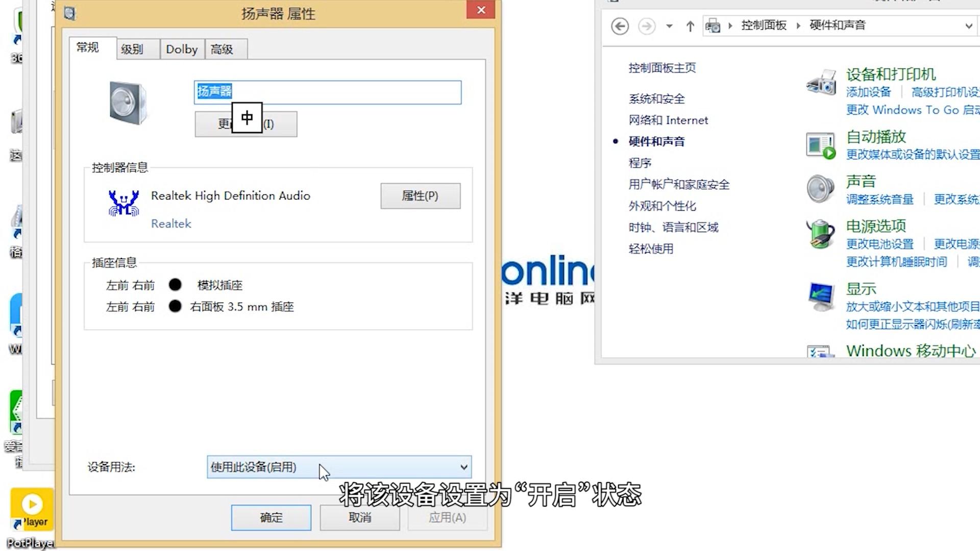This screenshot has height=551, width=980.
Task: Click Realtek High Definition Audio text
Action: [x=231, y=196]
